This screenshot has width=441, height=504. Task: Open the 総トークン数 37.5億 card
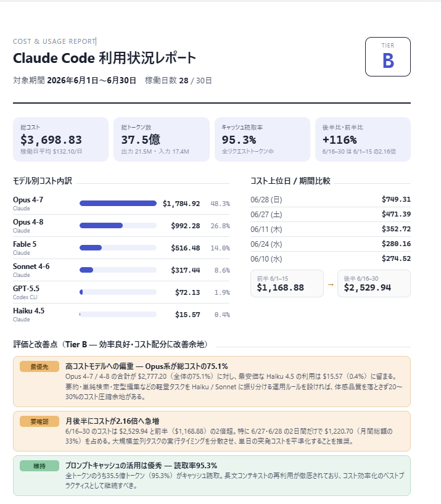click(162, 139)
